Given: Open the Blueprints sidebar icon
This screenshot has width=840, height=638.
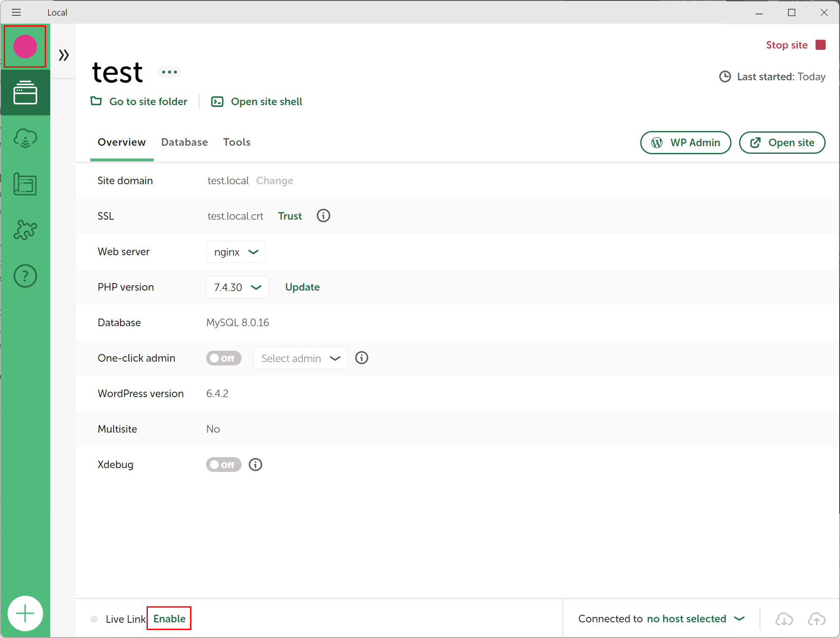Looking at the screenshot, I should [x=25, y=184].
